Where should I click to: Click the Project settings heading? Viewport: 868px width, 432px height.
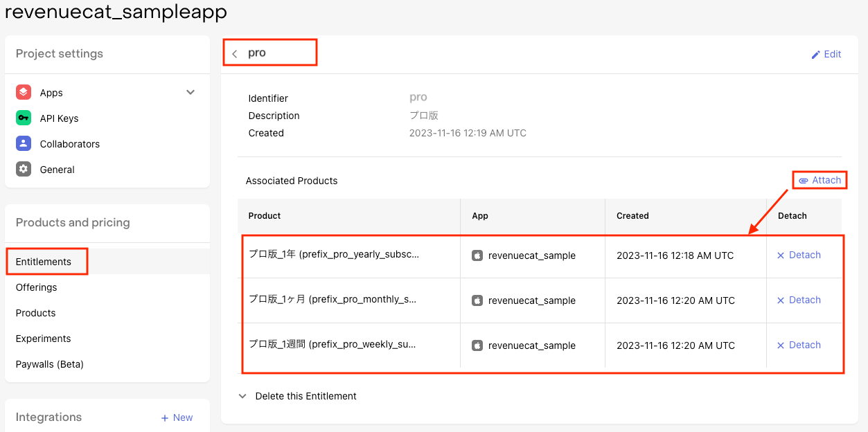click(x=60, y=53)
